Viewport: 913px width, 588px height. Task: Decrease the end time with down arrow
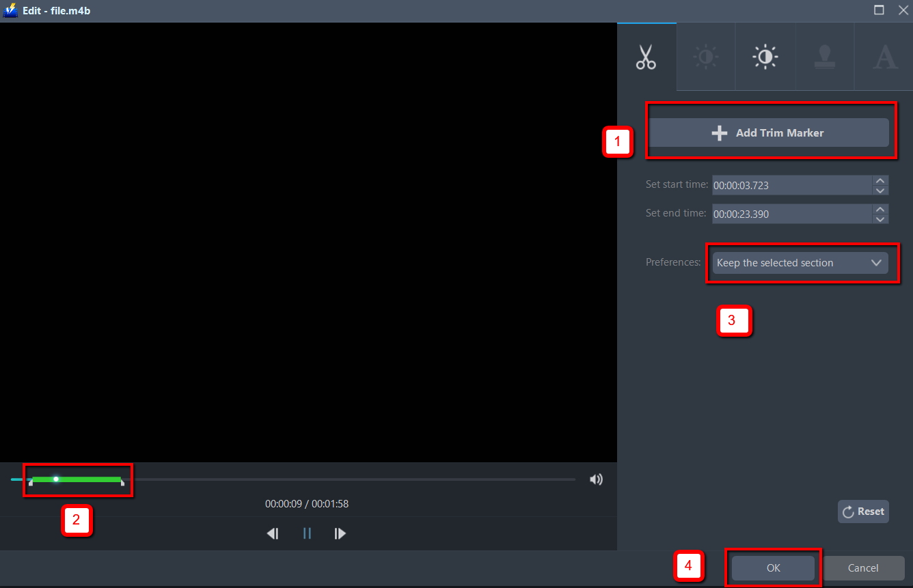(880, 219)
